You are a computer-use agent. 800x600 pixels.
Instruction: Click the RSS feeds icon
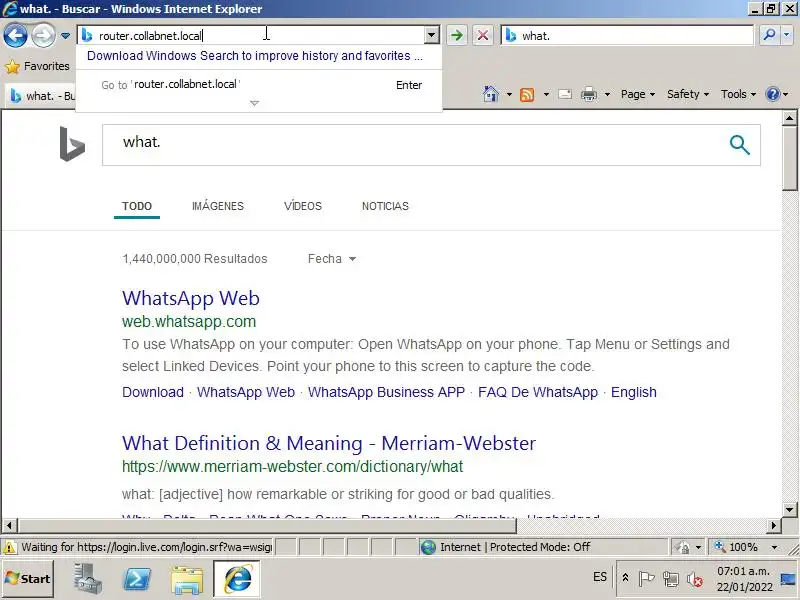point(527,94)
